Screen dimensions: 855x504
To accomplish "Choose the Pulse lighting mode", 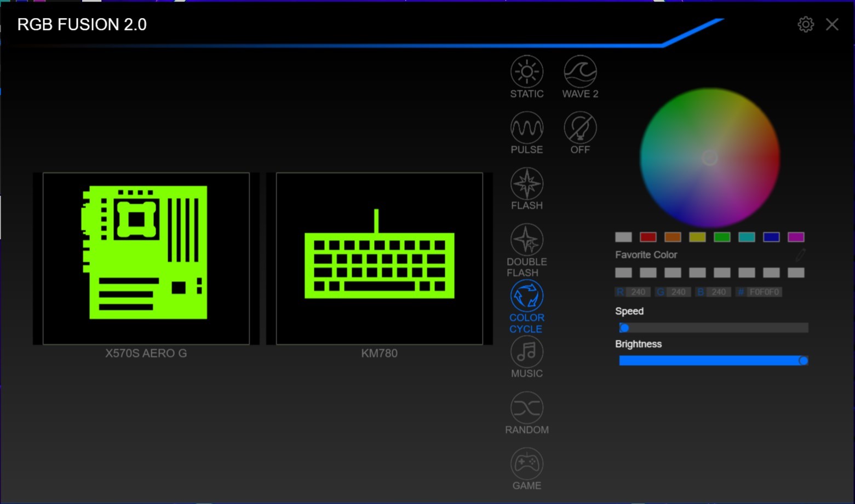I will coord(527,133).
